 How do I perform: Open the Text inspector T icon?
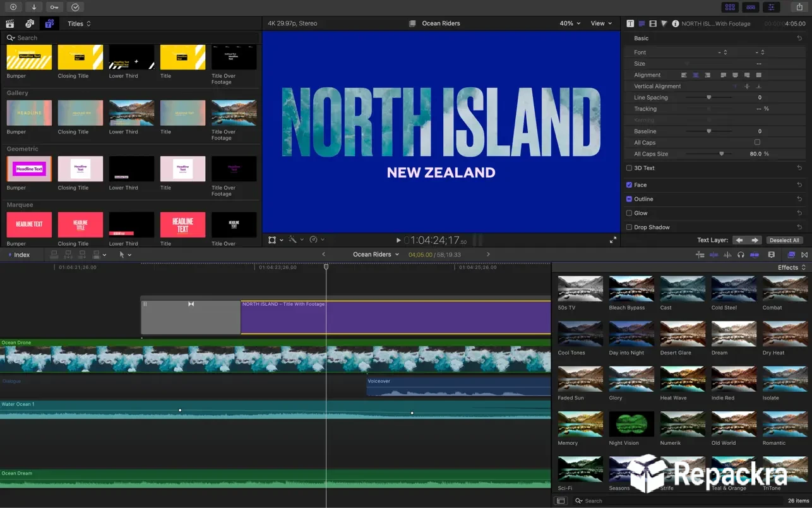(630, 23)
